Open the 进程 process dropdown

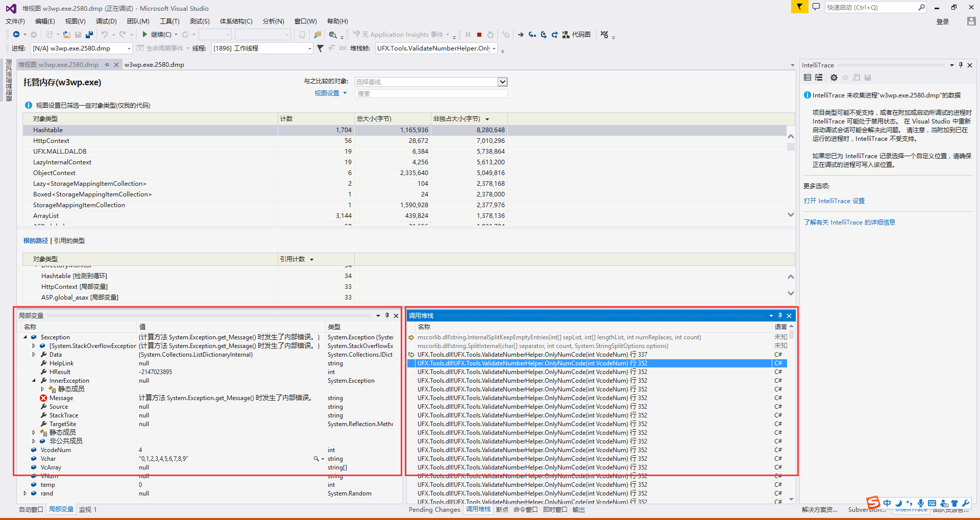click(129, 48)
